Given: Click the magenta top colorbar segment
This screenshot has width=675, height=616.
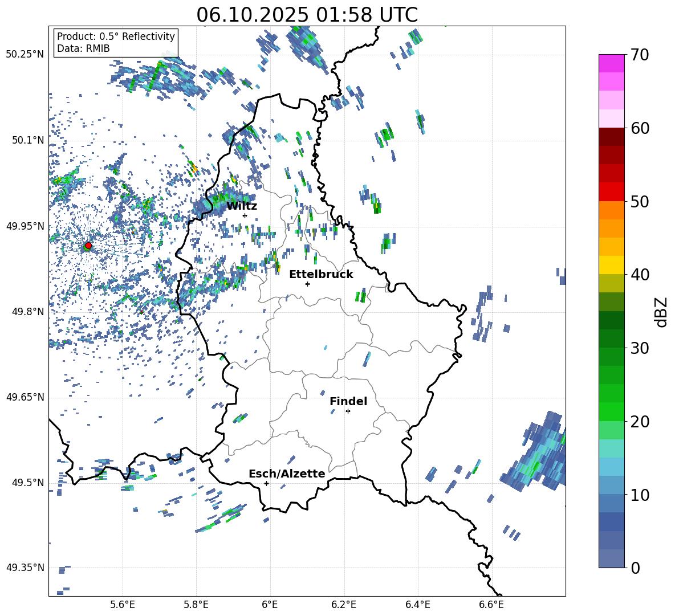Looking at the screenshot, I should tap(611, 63).
